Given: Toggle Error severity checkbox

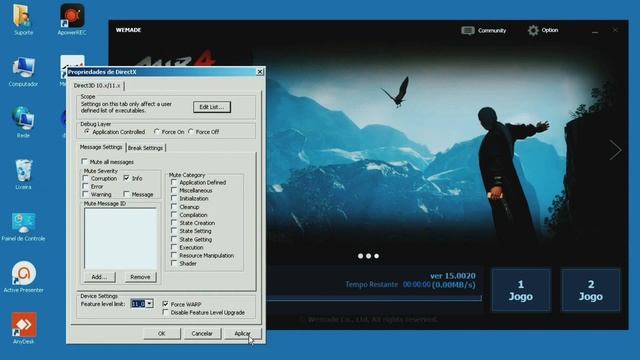Looking at the screenshot, I should pyautogui.click(x=85, y=186).
